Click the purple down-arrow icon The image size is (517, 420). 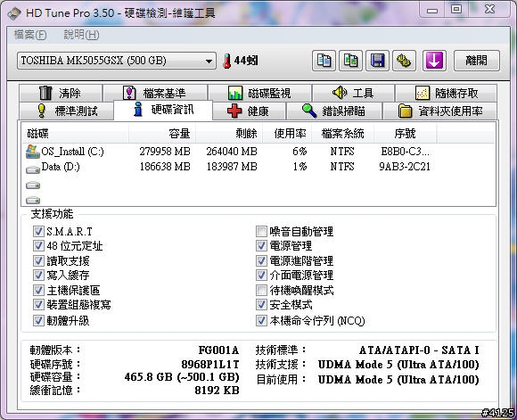434,61
